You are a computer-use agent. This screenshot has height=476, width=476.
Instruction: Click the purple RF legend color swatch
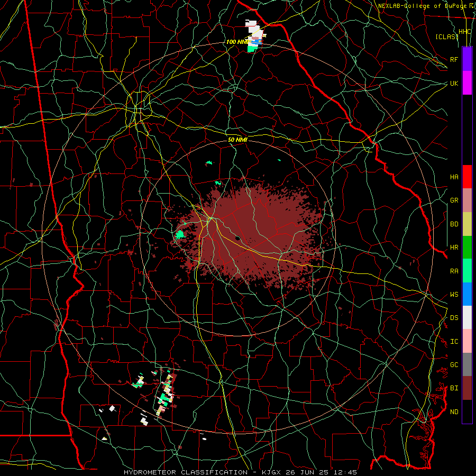point(467,59)
